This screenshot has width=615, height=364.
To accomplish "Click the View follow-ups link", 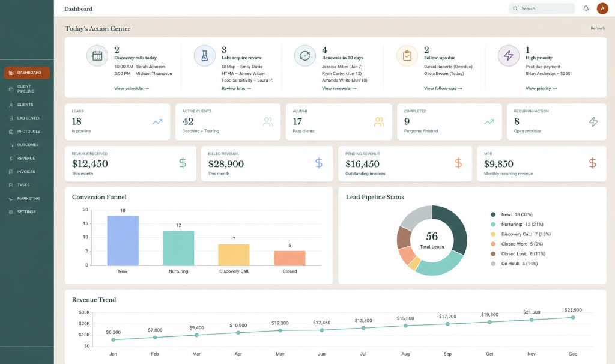I will [x=443, y=89].
